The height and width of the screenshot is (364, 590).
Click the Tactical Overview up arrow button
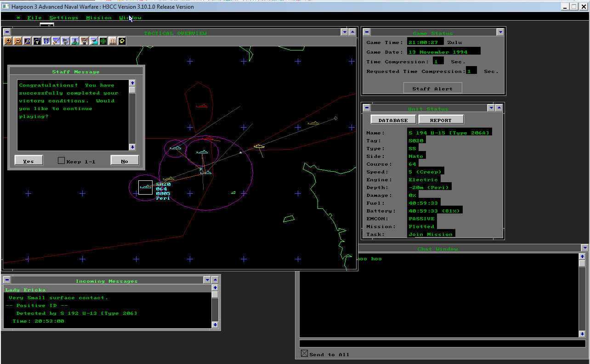click(x=352, y=32)
